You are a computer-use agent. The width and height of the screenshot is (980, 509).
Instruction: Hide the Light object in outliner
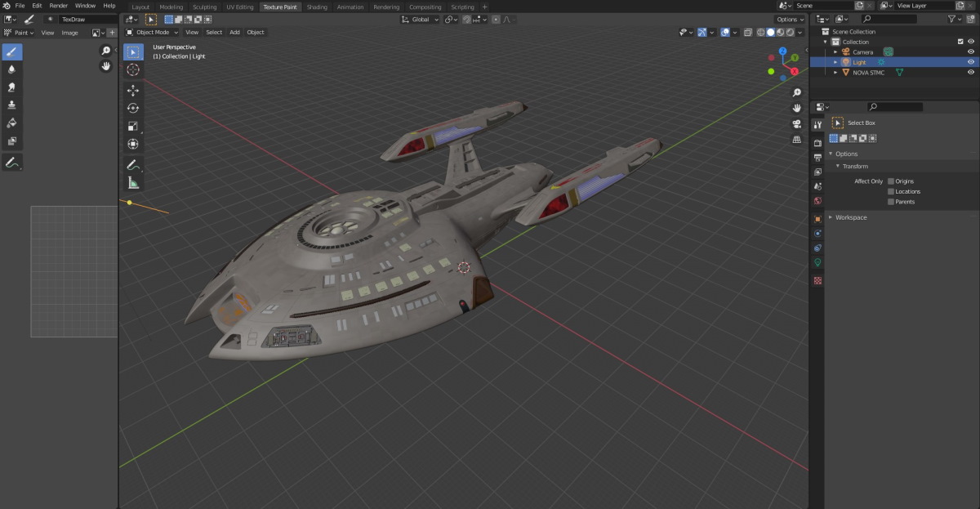point(971,62)
